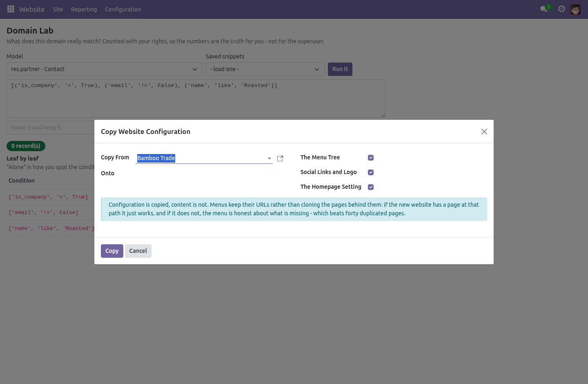The image size is (588, 384).
Task: Open the Configuration menu
Action: coord(123,9)
